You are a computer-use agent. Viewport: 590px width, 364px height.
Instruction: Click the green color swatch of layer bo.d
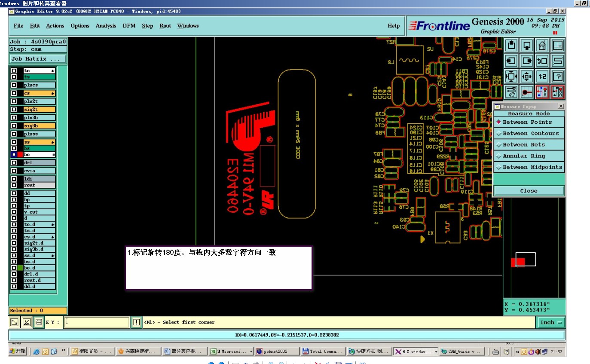[x=20, y=268]
